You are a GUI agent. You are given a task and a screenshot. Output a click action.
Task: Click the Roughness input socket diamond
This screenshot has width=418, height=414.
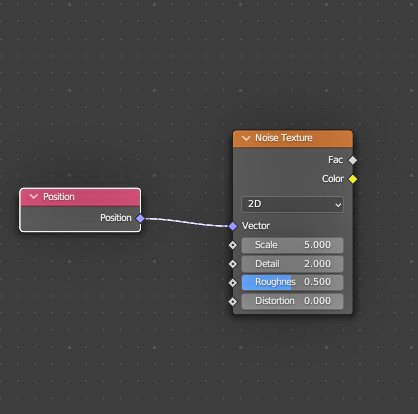pos(233,283)
